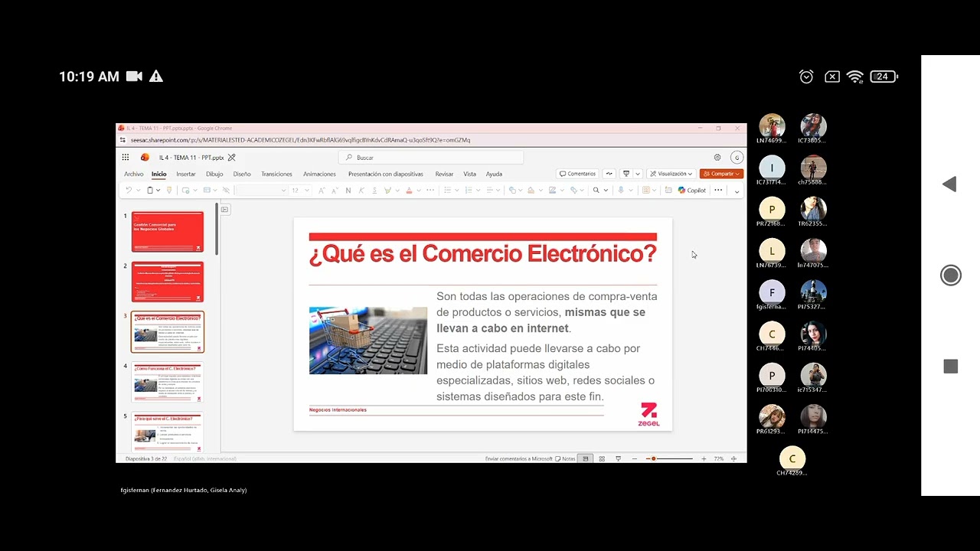The height and width of the screenshot is (551, 980).
Task: Select slide 1 thumbnail Gestión Comercial
Action: [168, 232]
